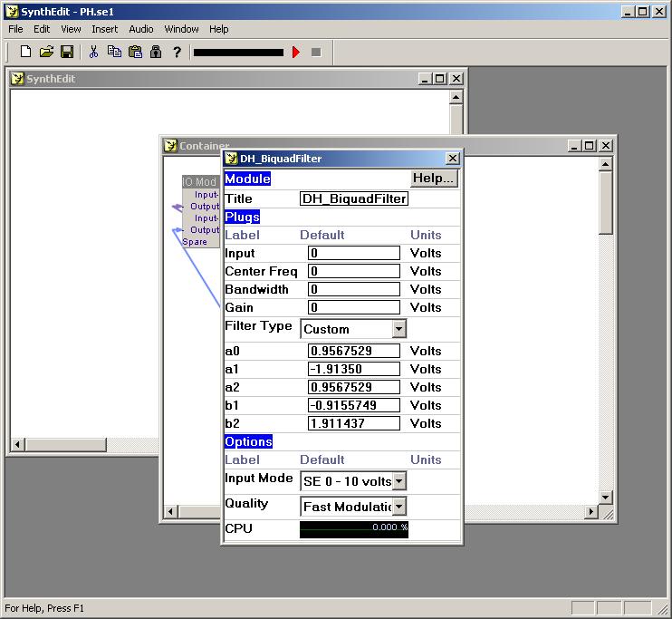
Task: Click the Options section header
Action: coord(248,441)
